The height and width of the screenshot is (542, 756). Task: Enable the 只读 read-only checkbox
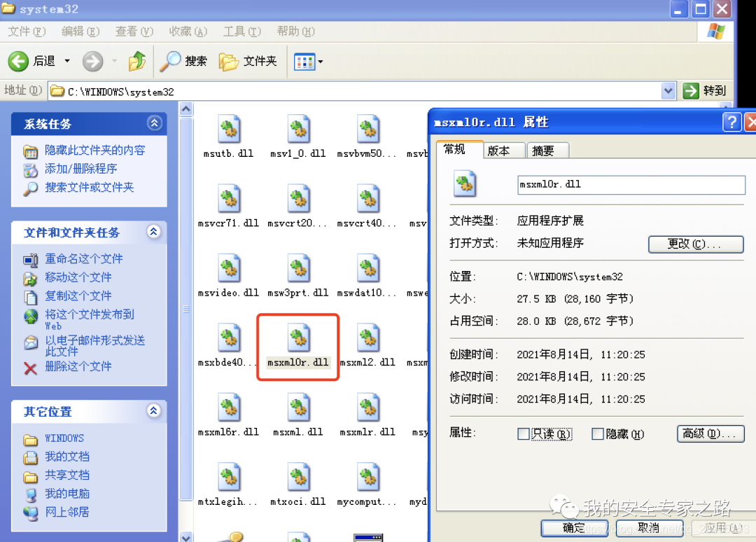point(523,434)
